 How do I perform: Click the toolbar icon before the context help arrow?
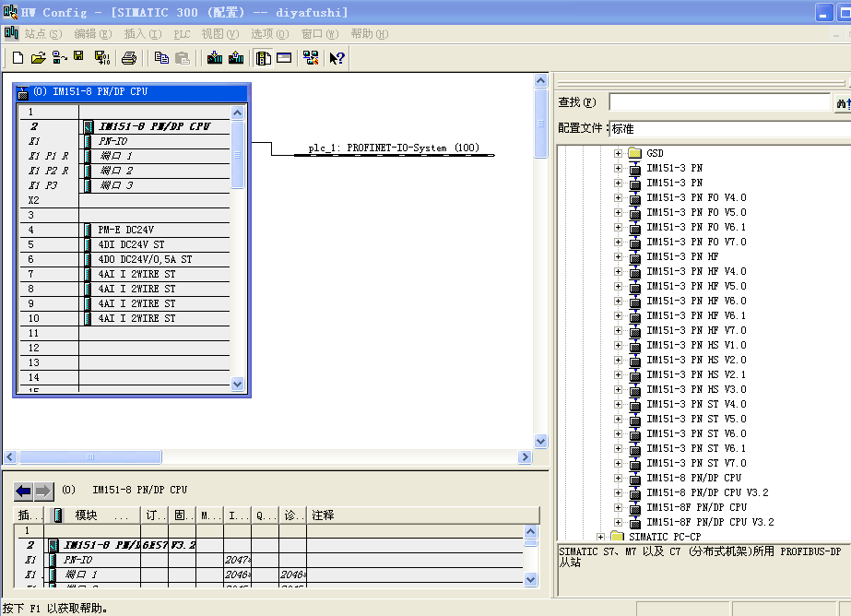pyautogui.click(x=311, y=57)
